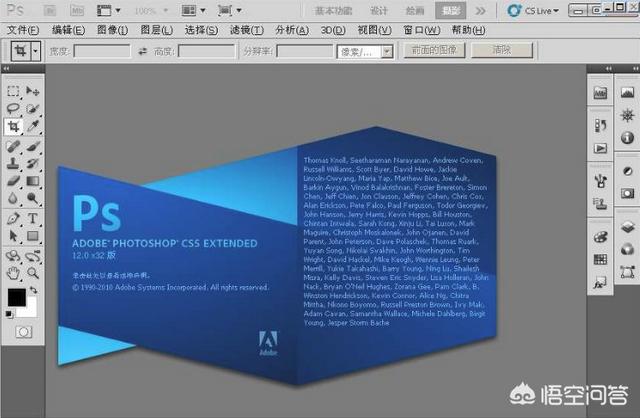Open the 编辑(E) menu

point(69,30)
